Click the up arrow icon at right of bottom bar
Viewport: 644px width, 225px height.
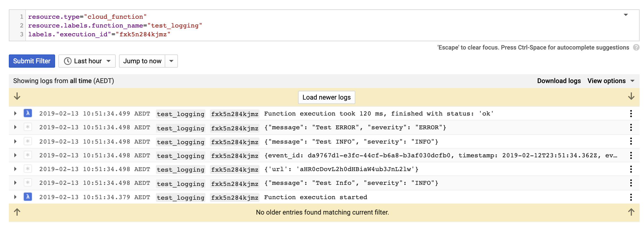(631, 212)
